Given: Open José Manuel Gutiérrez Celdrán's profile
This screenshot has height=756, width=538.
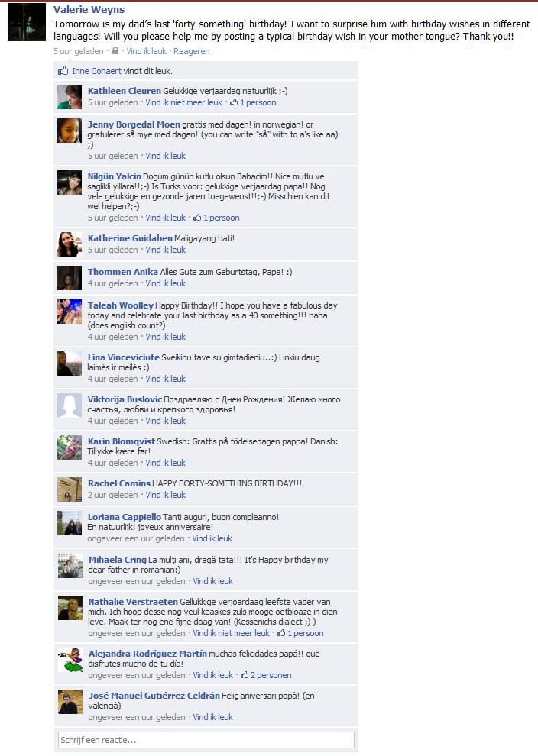Looking at the screenshot, I should tap(154, 695).
